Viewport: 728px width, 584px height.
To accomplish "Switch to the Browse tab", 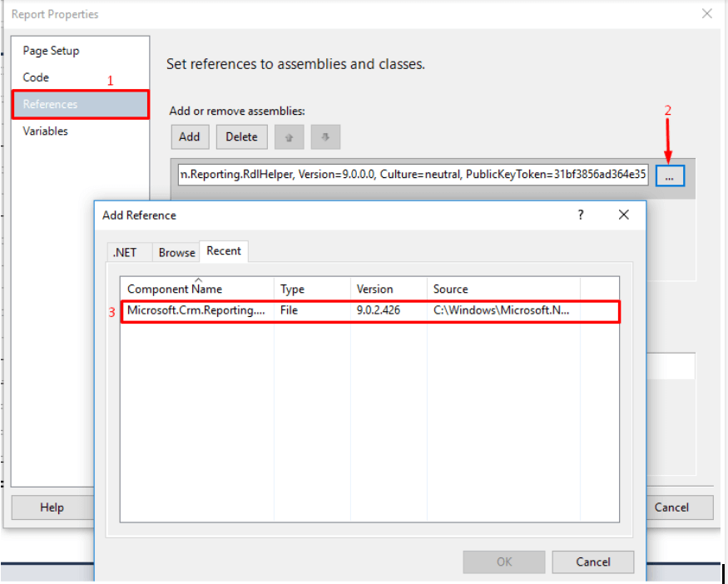I will coord(176,252).
